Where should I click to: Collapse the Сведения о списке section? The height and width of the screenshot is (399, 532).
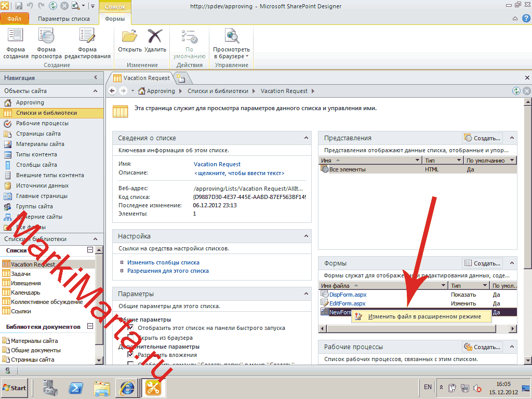pos(306,138)
